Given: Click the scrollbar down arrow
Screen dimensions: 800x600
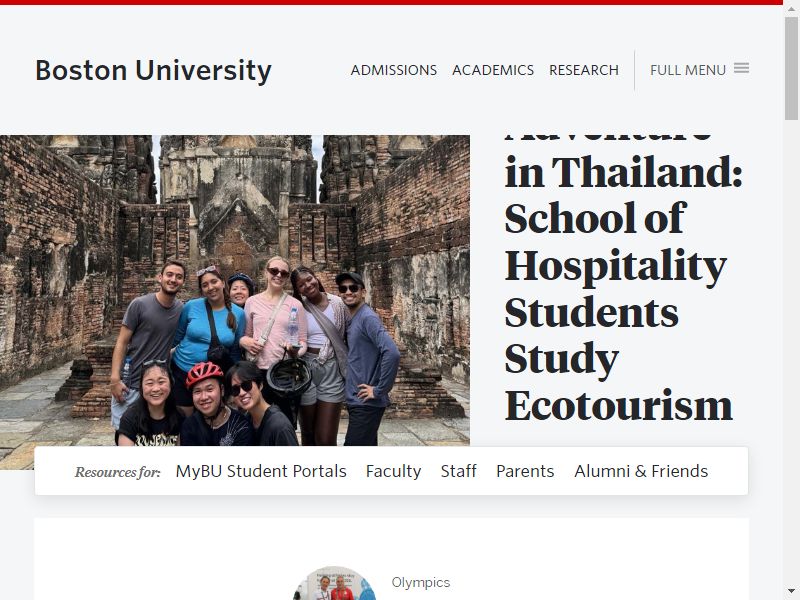Looking at the screenshot, I should [791, 590].
